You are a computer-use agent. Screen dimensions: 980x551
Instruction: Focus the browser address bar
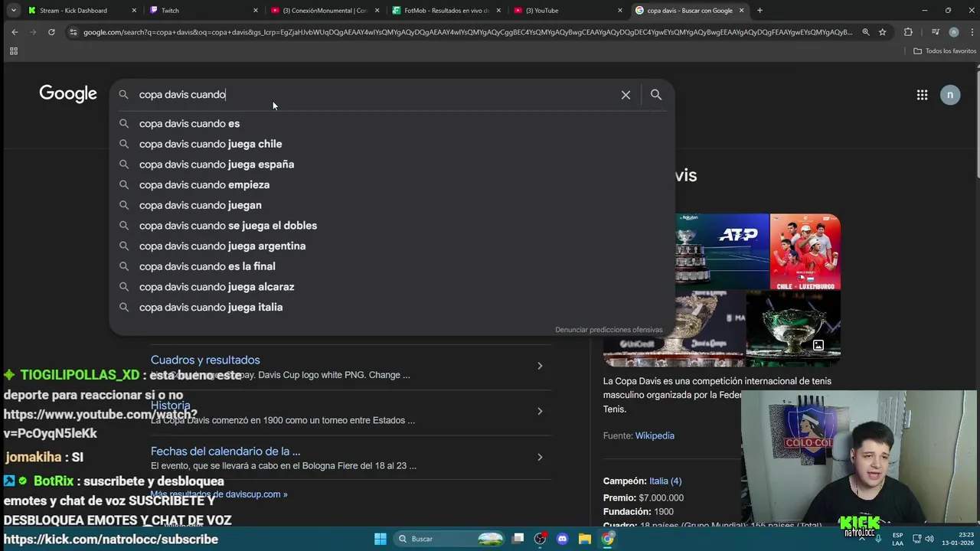click(467, 32)
